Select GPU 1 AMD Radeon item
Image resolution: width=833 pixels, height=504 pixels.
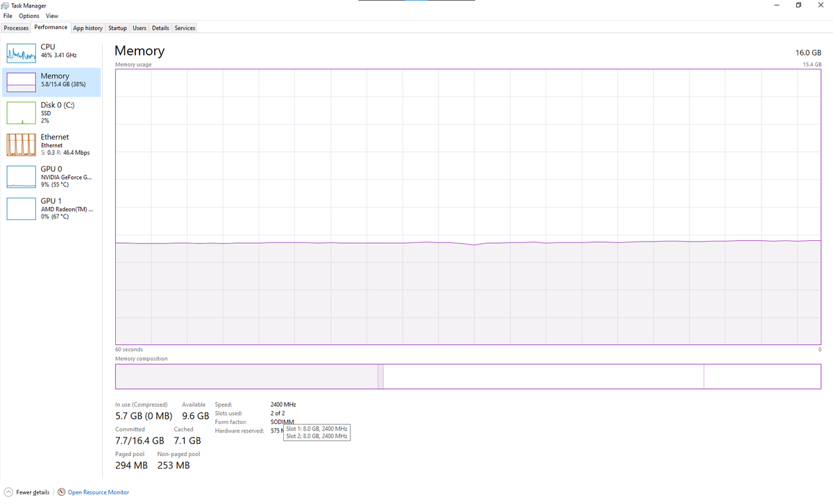tap(52, 208)
